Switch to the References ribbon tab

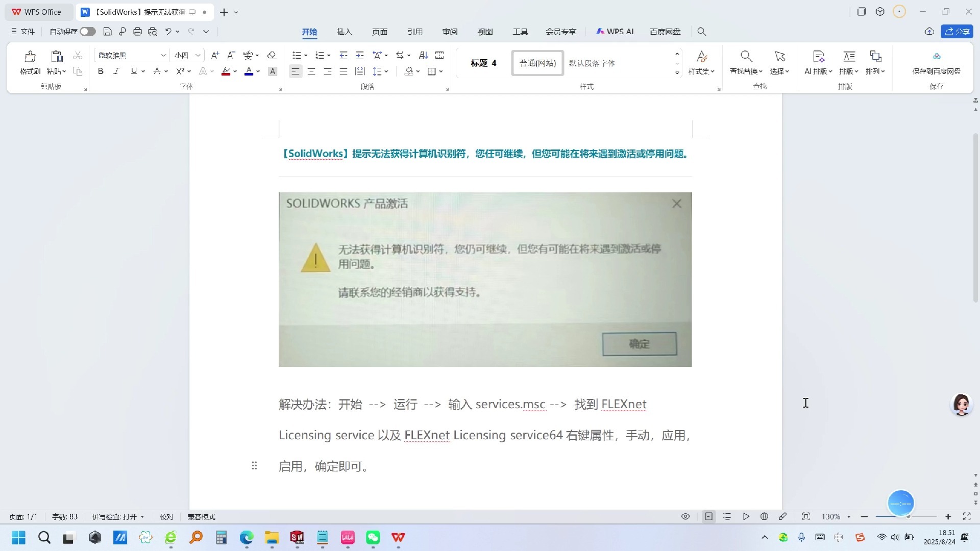coord(415,32)
